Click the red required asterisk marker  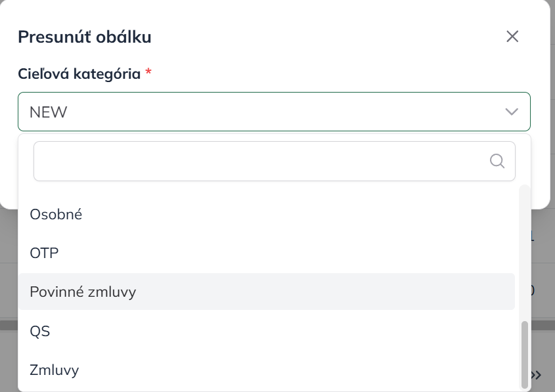pyautogui.click(x=148, y=74)
